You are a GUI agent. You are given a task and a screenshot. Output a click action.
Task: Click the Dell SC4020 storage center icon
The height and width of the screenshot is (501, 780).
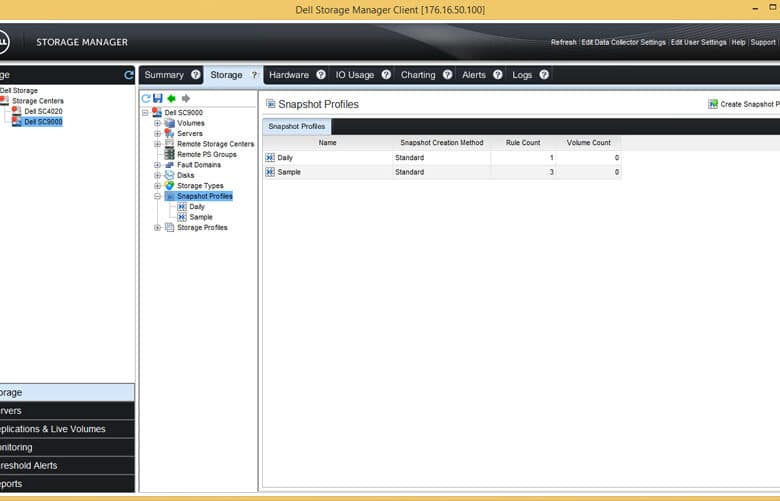pos(16,111)
